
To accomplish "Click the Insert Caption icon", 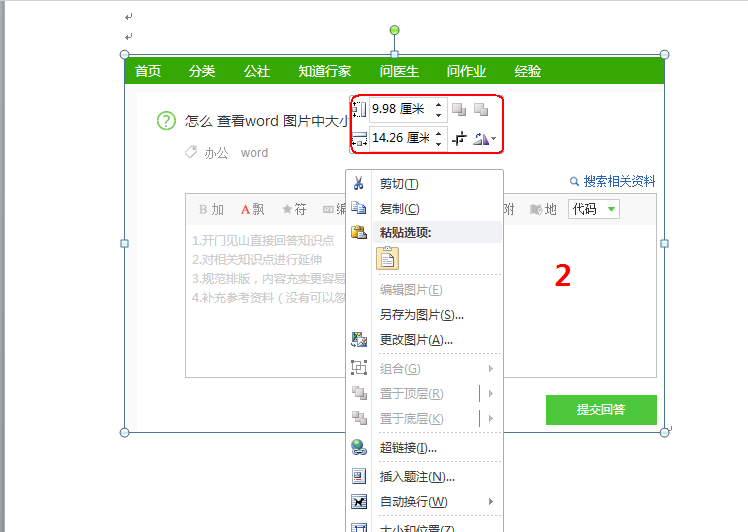I will tap(359, 476).
